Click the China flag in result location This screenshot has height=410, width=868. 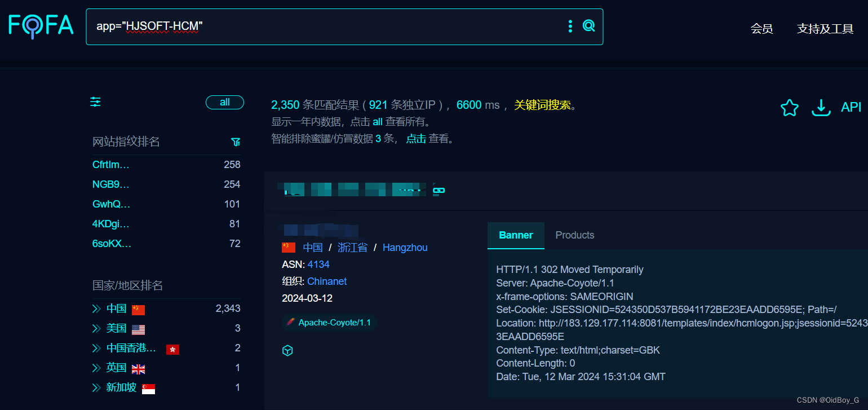pos(289,247)
